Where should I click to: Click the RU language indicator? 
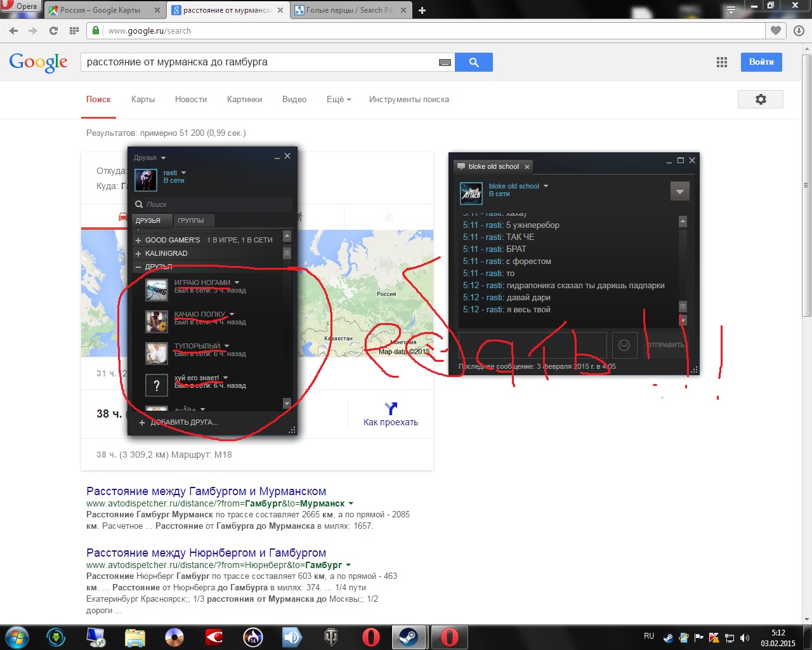coord(649,636)
